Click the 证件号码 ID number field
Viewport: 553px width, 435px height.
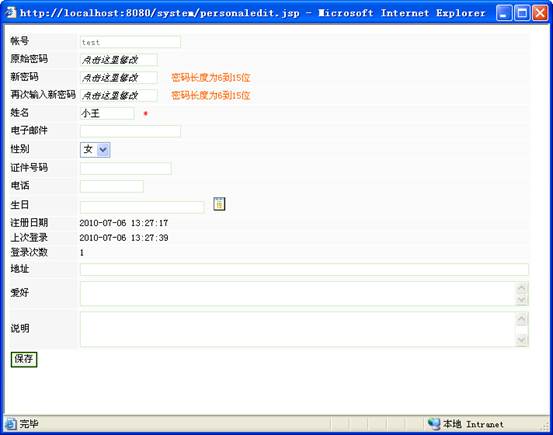(126, 168)
